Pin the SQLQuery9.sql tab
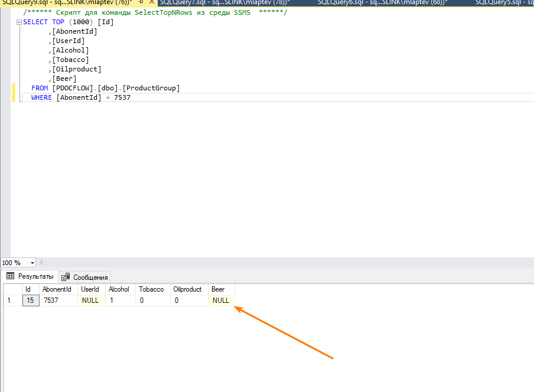The height and width of the screenshot is (392, 534). pyautogui.click(x=141, y=2)
